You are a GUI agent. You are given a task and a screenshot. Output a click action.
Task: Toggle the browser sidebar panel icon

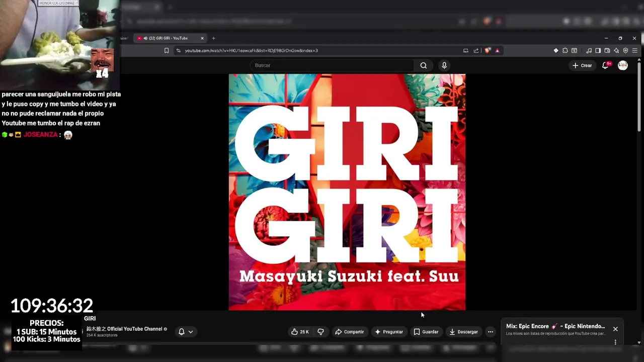(x=598, y=50)
